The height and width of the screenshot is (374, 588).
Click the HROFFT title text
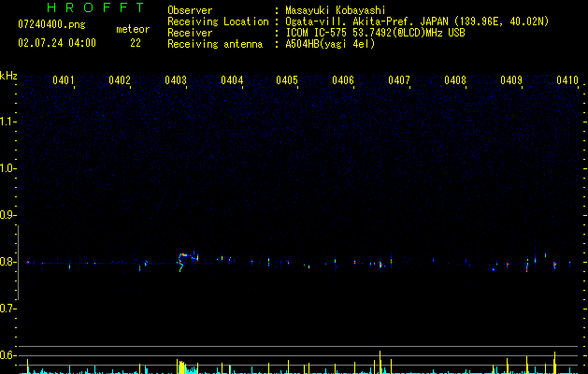click(x=96, y=7)
